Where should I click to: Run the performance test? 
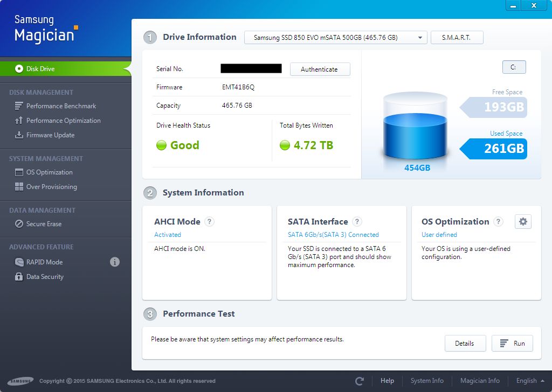point(512,343)
